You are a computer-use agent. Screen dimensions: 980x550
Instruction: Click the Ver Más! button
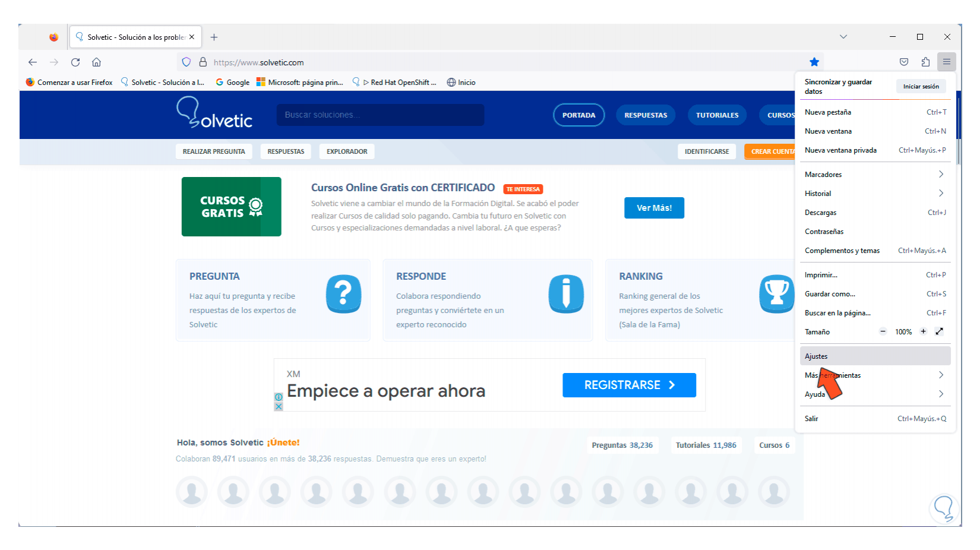click(654, 208)
